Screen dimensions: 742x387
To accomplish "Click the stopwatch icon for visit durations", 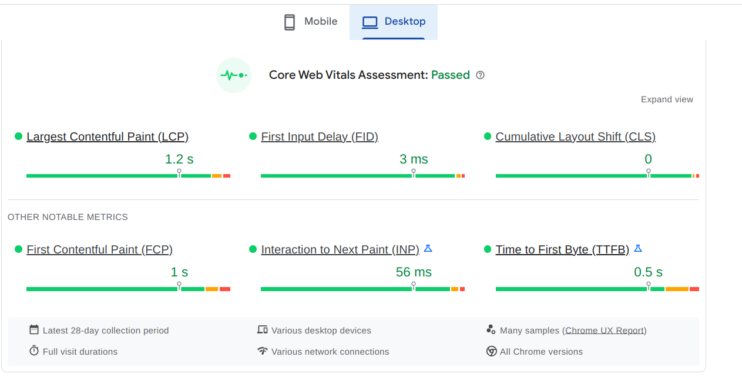I will point(34,351).
